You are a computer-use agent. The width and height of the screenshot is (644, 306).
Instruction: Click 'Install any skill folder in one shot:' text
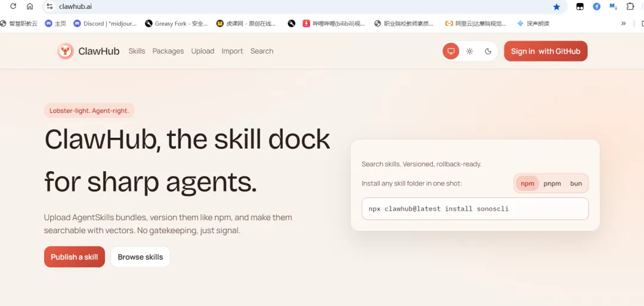[x=411, y=183]
